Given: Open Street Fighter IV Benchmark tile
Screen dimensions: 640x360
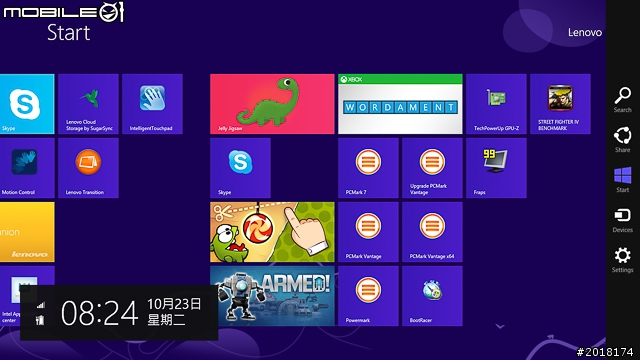Looking at the screenshot, I should pyautogui.click(x=560, y=104).
